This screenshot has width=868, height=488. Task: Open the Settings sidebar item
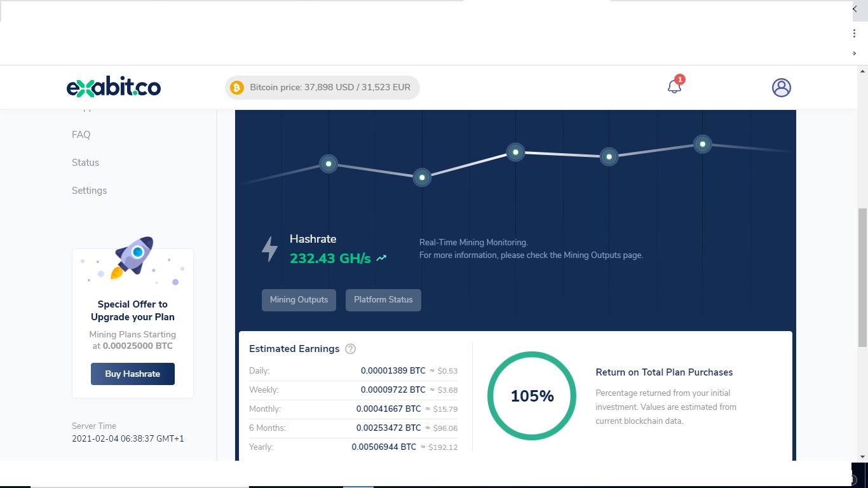(x=90, y=191)
